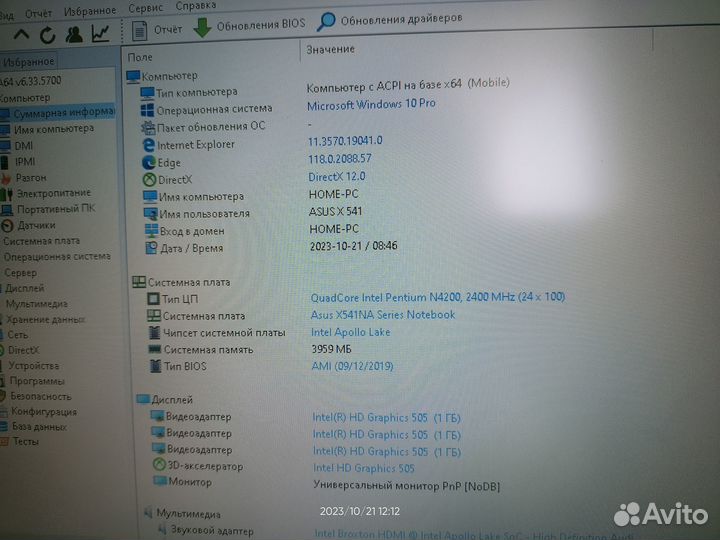This screenshot has width=720, height=540.
Task: Open DirectX tree category in sidebar
Action: [x=23, y=350]
